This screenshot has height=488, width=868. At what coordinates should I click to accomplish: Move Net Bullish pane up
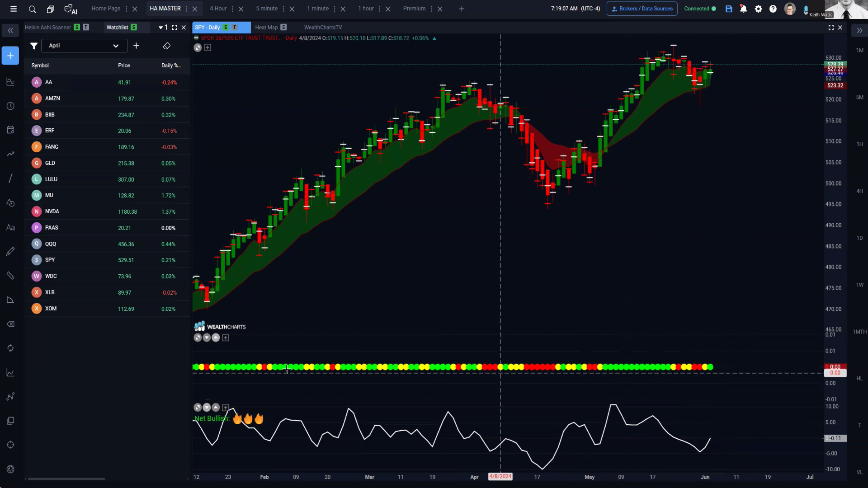tap(216, 407)
